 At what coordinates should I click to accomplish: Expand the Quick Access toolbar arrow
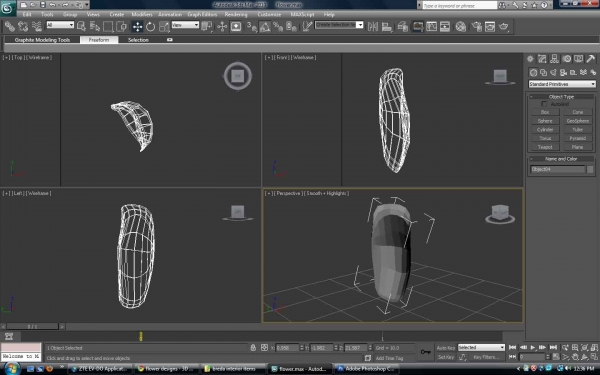click(x=87, y=5)
